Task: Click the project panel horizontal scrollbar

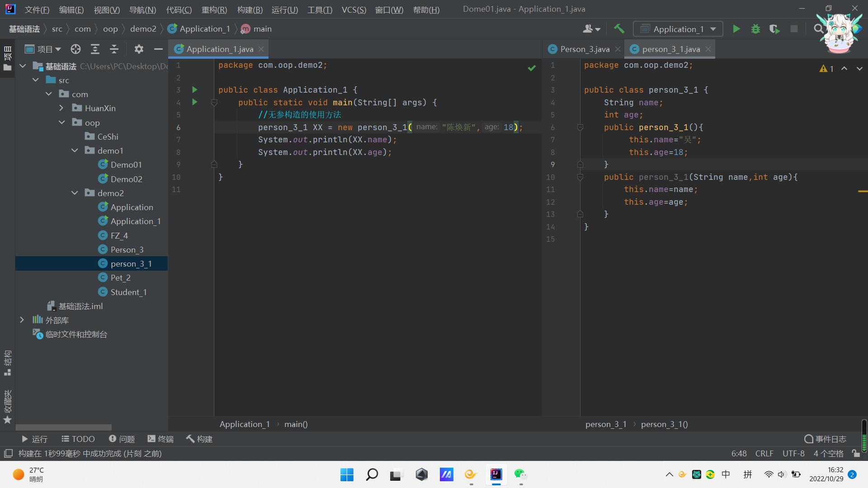Action: click(x=63, y=427)
